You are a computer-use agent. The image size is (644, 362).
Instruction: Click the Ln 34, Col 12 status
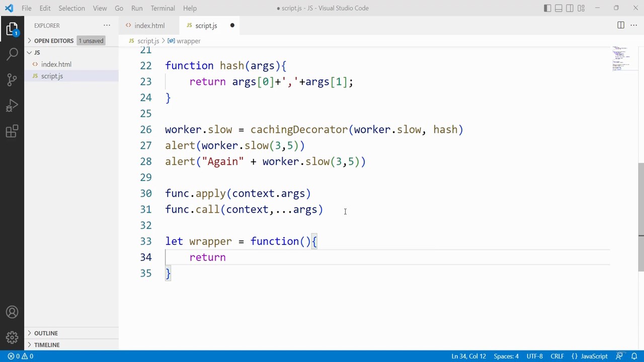pos(468,356)
